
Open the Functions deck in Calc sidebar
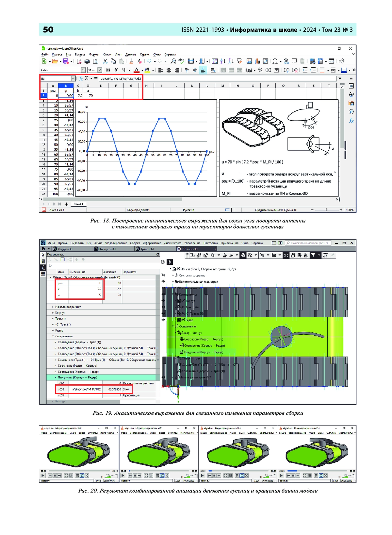pos(351,120)
